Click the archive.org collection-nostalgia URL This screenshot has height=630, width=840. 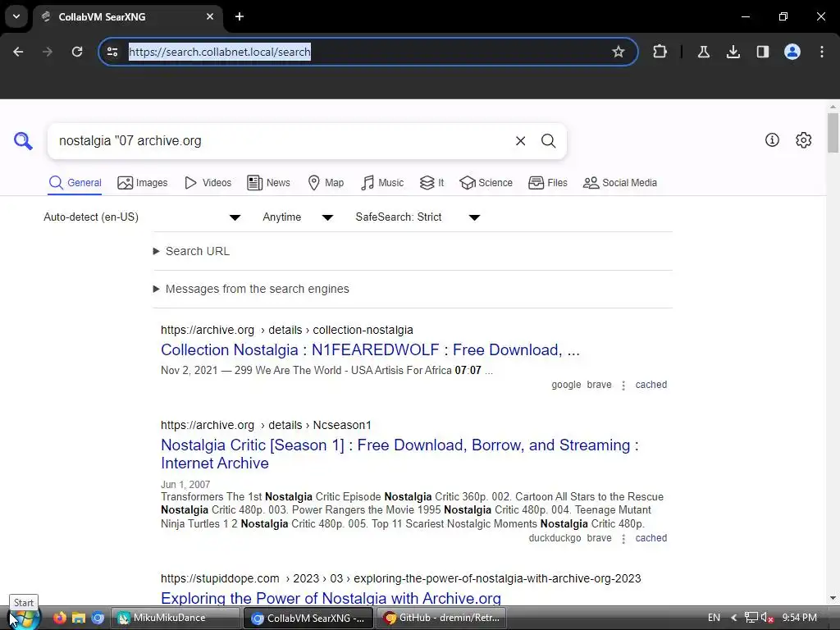coord(287,330)
